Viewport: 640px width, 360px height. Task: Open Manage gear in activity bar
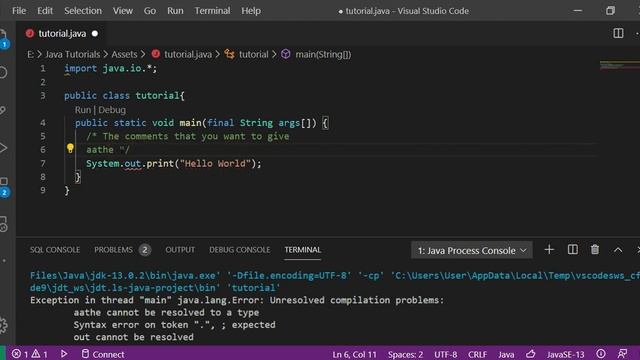pyautogui.click(x=3, y=325)
